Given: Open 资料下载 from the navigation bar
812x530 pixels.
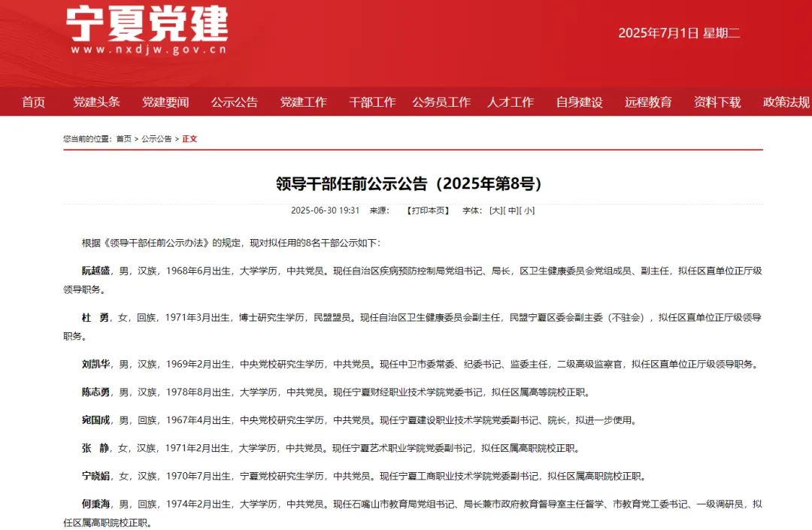Looking at the screenshot, I should [x=717, y=102].
